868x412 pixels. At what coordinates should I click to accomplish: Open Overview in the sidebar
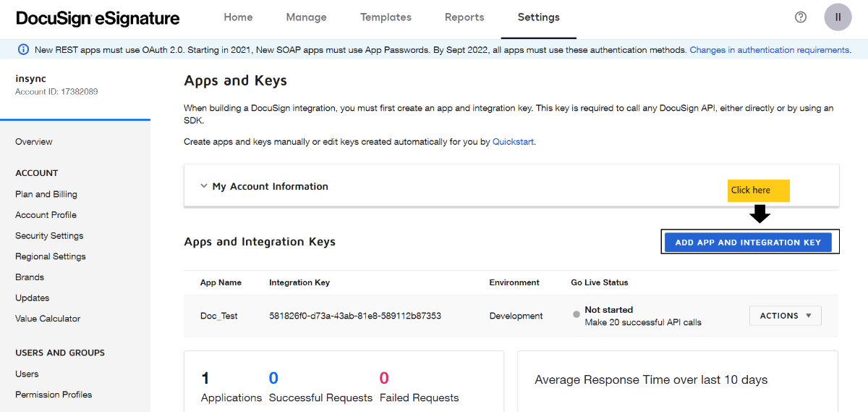(x=34, y=142)
